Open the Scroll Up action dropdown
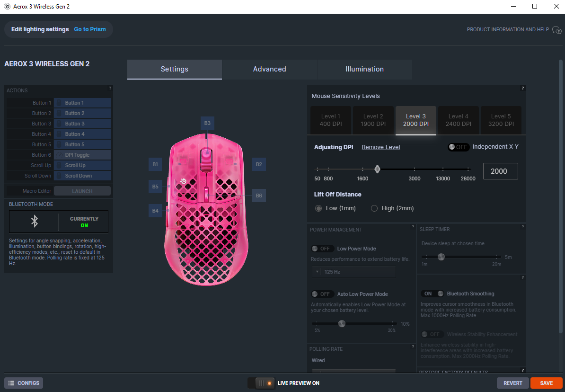Screen dimensions: 565x392 point(82,166)
